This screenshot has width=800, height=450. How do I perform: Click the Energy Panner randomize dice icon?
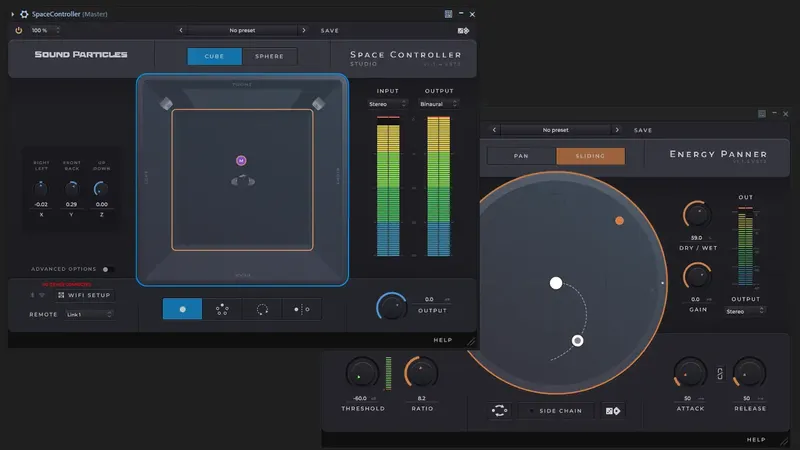[x=613, y=411]
